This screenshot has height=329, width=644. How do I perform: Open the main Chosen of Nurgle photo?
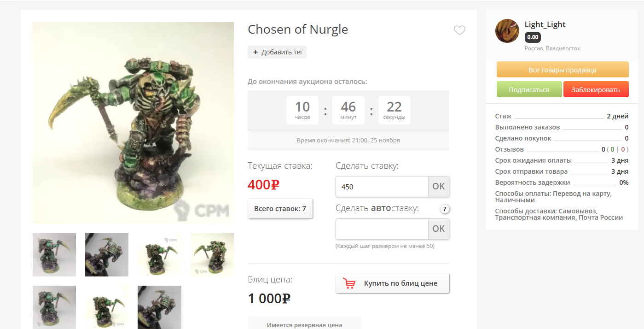click(133, 123)
